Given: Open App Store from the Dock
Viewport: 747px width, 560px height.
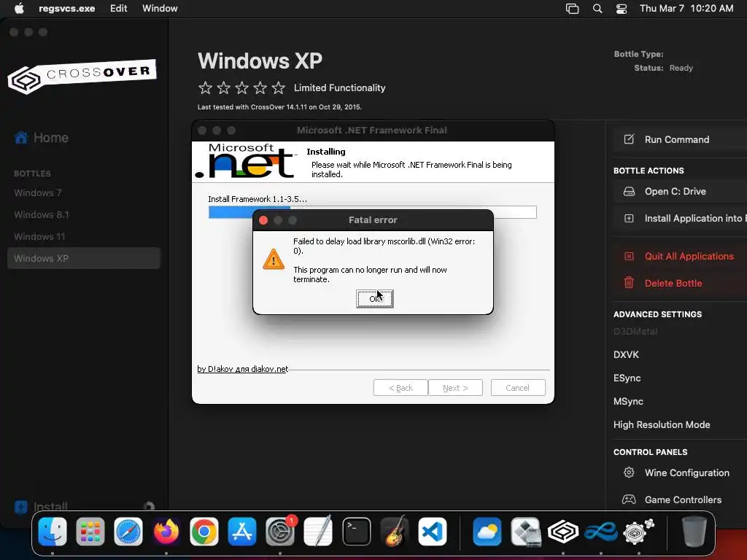Looking at the screenshot, I should [242, 532].
